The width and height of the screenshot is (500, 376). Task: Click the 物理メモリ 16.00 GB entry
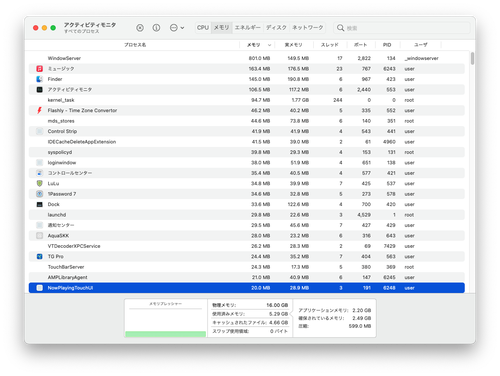[x=250, y=305]
